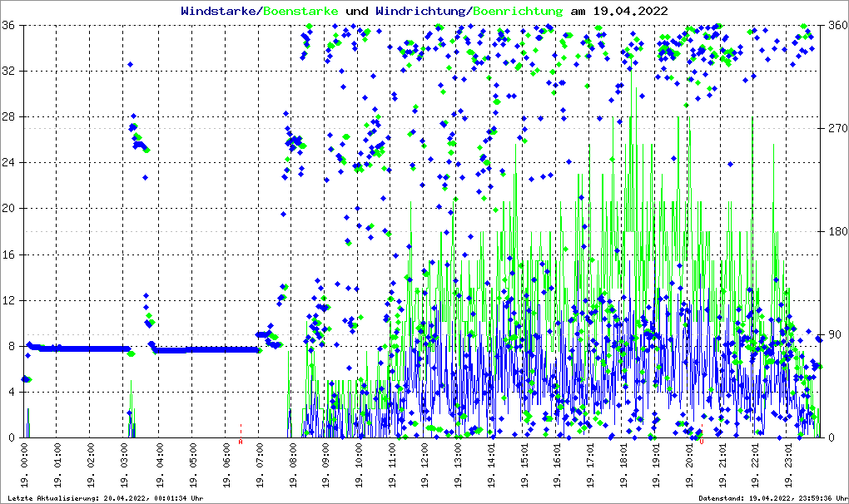Click direction axis value 360

coord(833,26)
